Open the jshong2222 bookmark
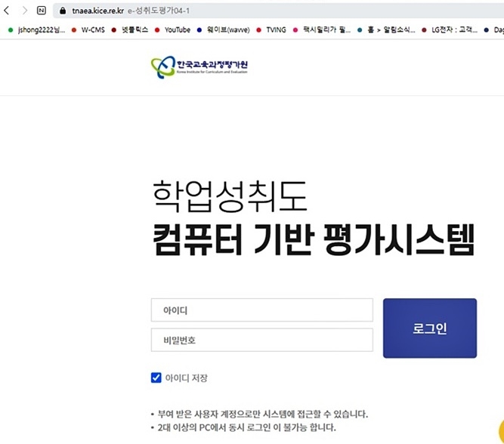 click(x=38, y=30)
